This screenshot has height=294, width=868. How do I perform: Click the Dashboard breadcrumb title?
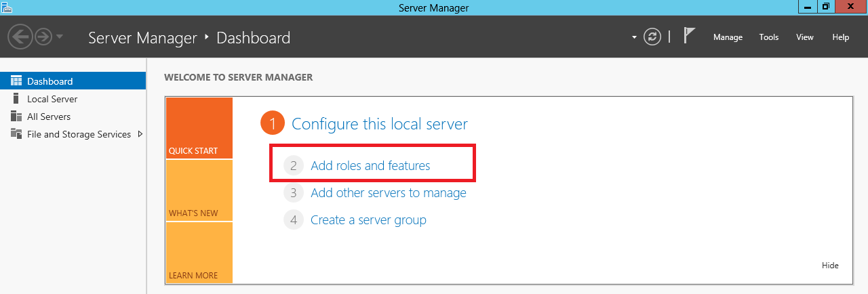click(x=253, y=38)
